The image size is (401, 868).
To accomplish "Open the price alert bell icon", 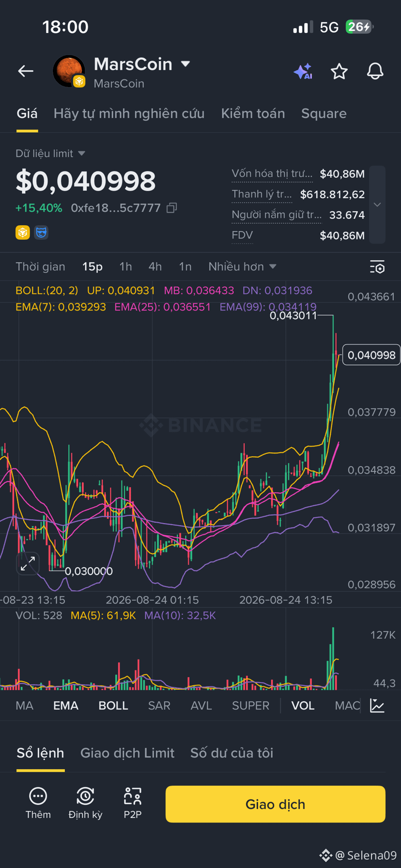I will point(375,71).
